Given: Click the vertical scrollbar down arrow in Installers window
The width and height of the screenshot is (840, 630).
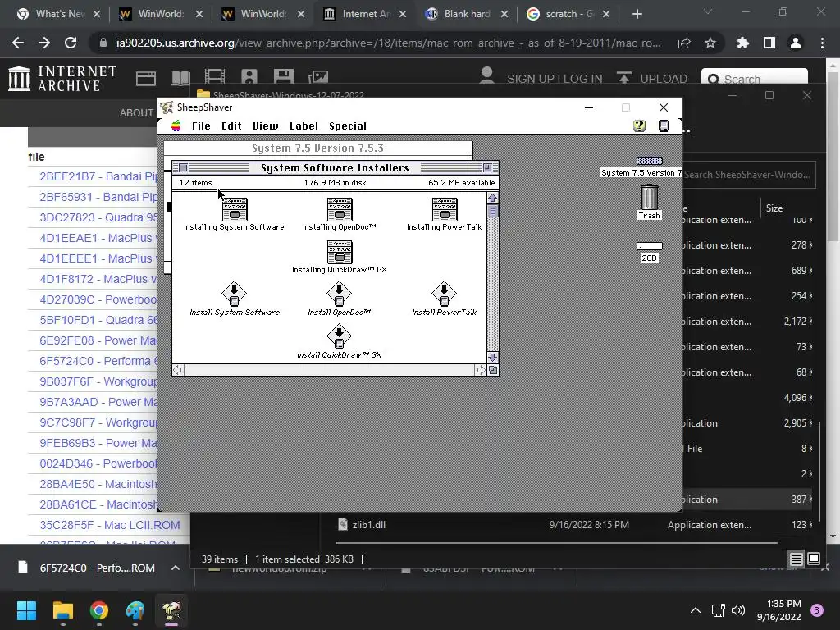Looking at the screenshot, I should 492,358.
